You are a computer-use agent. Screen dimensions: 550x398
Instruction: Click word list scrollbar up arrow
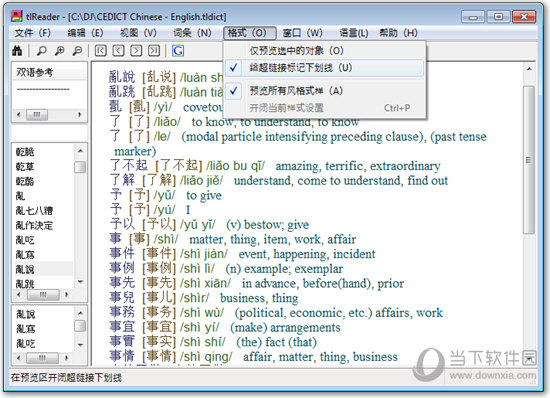tap(80, 151)
